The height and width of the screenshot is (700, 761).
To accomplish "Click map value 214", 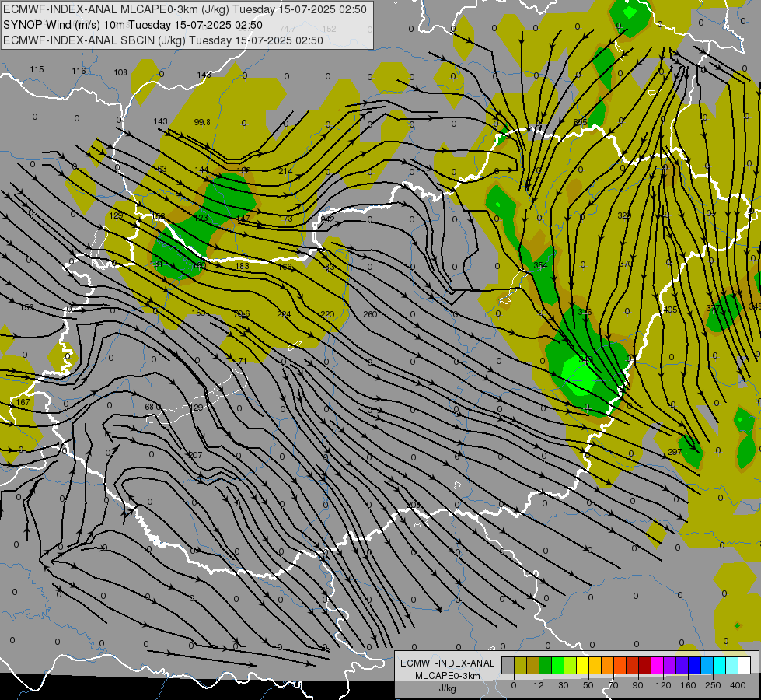I will [285, 171].
